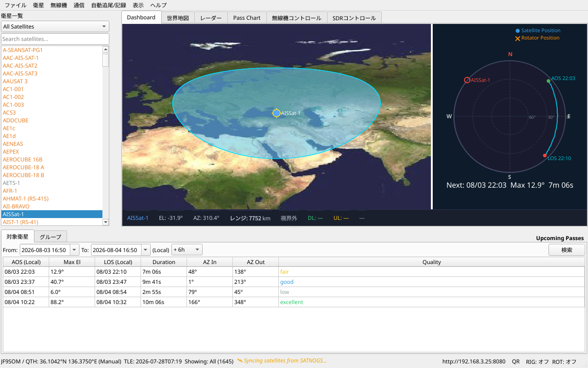Click the satellite list scrollbar thumb
Image resolution: width=588 pixels, height=368 pixels.
(106, 60)
